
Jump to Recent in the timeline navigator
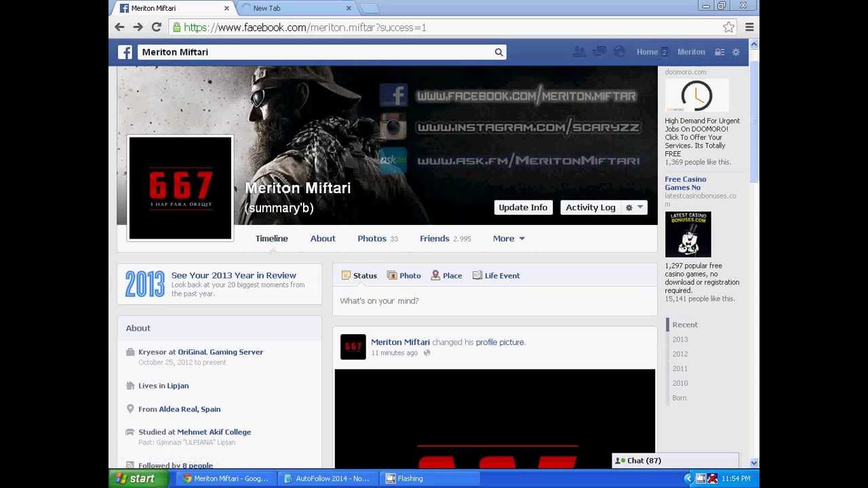(685, 325)
